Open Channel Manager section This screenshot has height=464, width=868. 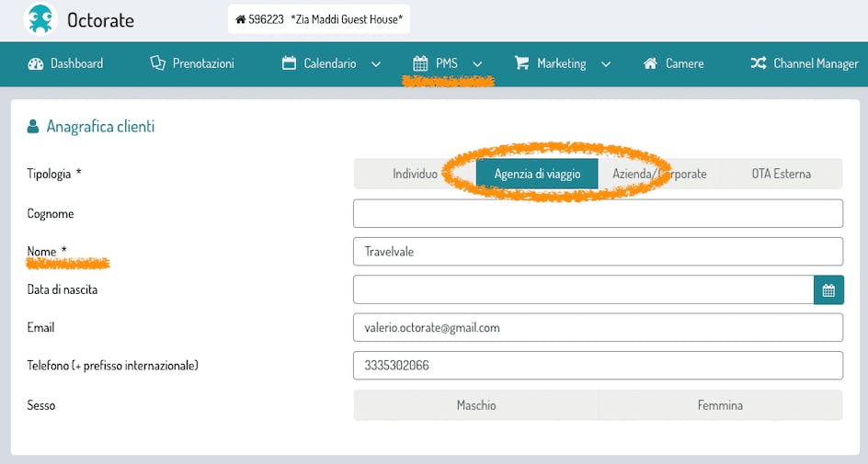816,63
